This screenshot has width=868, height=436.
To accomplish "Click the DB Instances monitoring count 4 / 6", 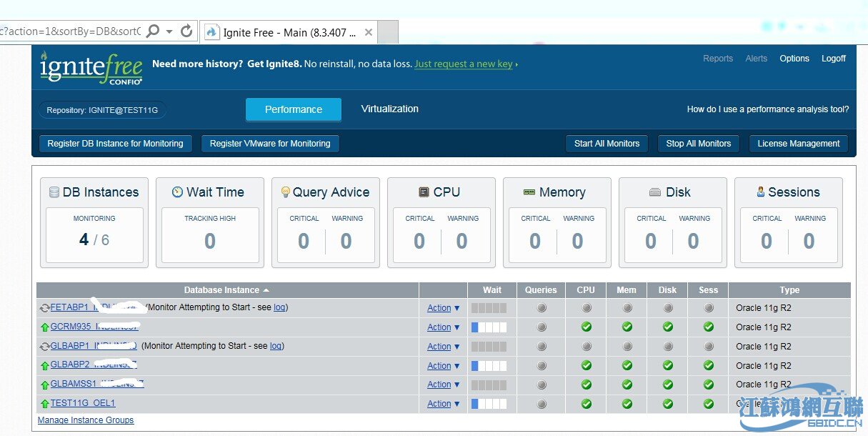I will 94,240.
